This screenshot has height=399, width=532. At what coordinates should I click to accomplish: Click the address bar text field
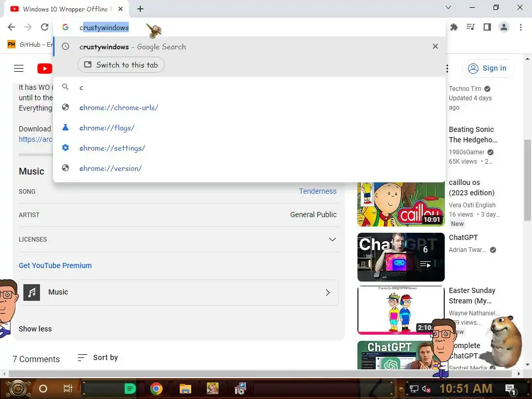249,28
